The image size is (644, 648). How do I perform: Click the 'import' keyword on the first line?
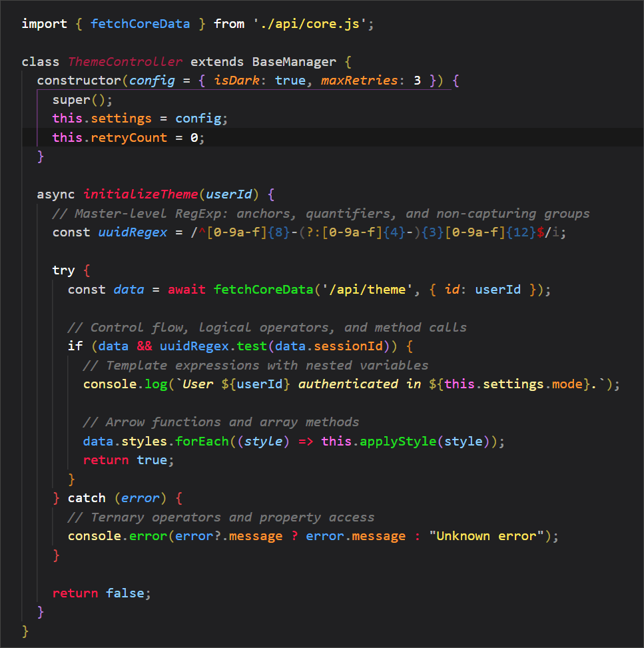click(44, 23)
